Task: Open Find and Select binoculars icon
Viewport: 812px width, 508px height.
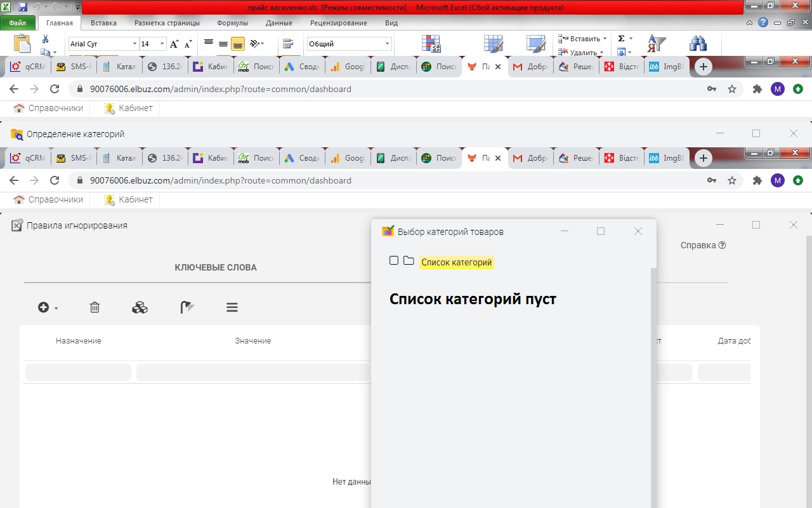Action: (698, 44)
